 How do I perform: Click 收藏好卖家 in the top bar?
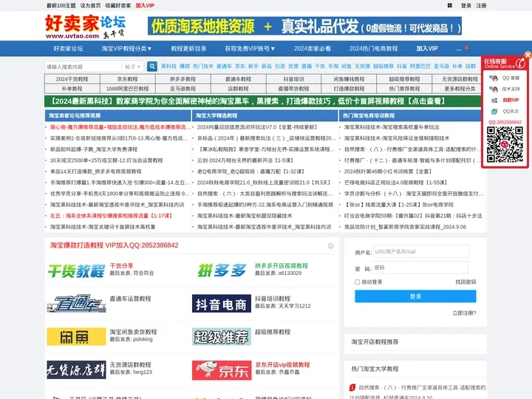118,5
